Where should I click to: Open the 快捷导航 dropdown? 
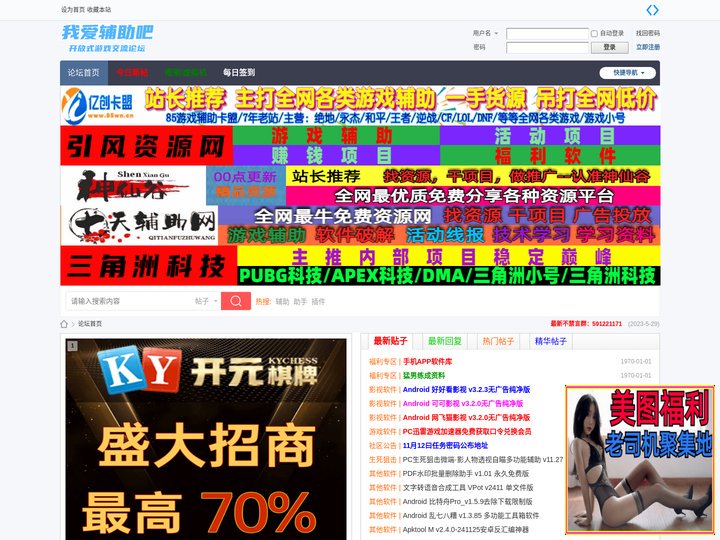click(627, 73)
